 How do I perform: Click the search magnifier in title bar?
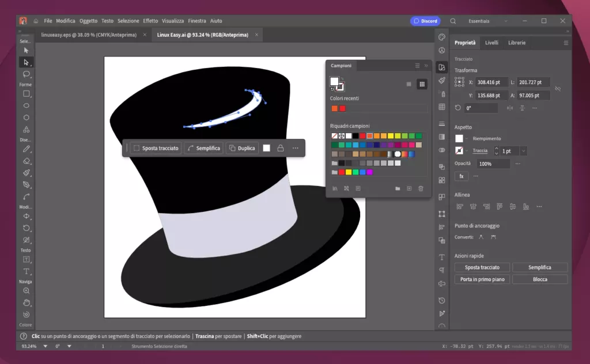453,21
